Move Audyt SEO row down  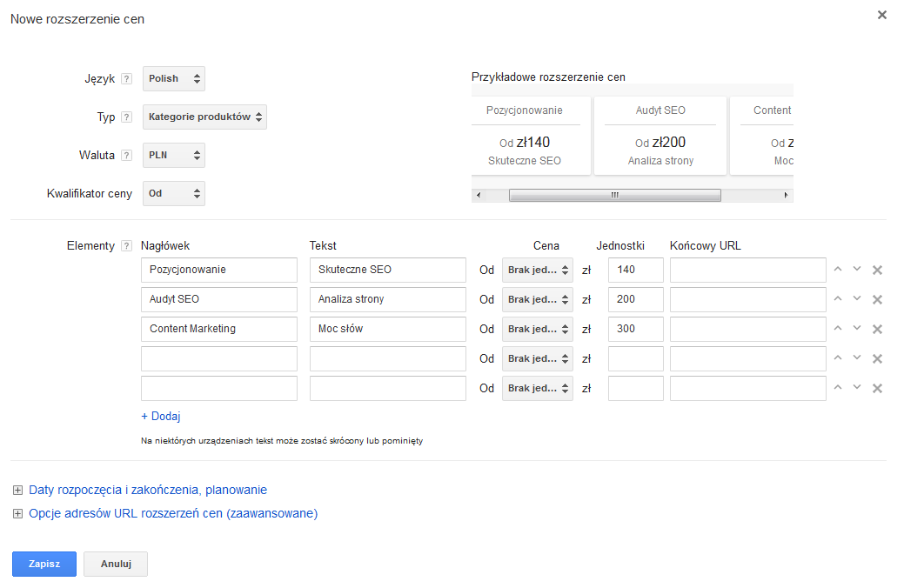click(857, 298)
